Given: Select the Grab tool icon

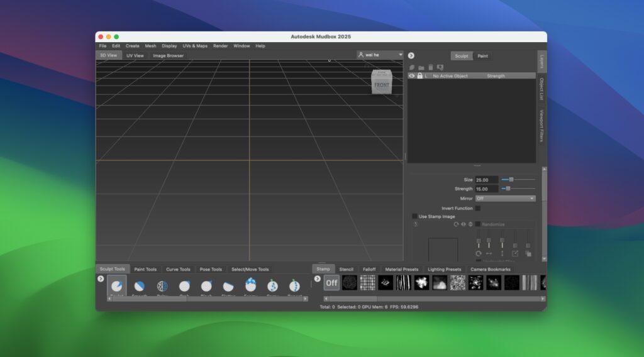Looking at the screenshot, I should (184, 285).
